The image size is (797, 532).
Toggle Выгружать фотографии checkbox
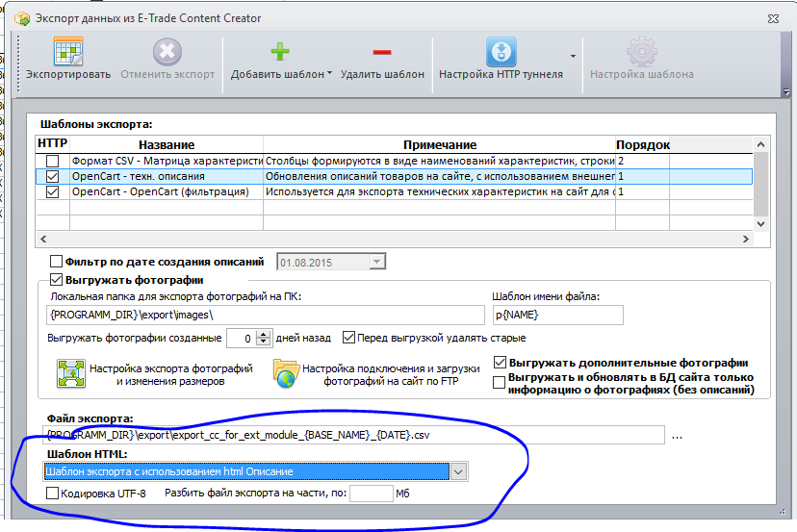point(56,279)
